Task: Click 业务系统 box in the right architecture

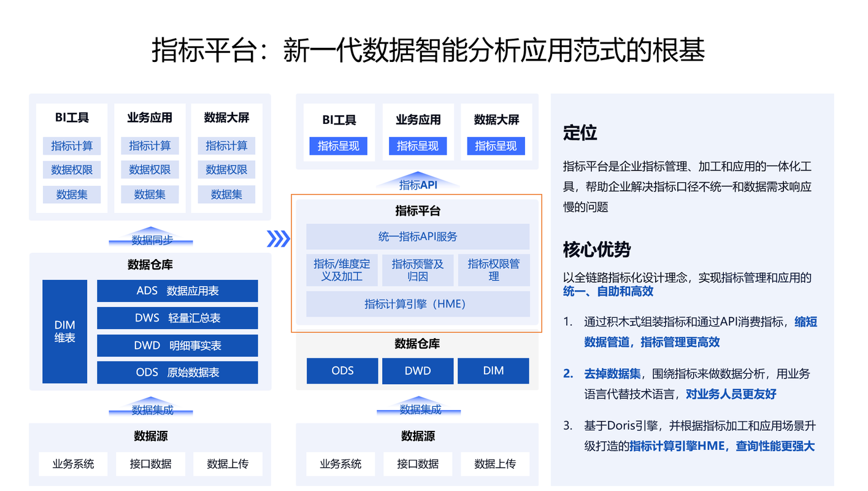Action: (341, 464)
